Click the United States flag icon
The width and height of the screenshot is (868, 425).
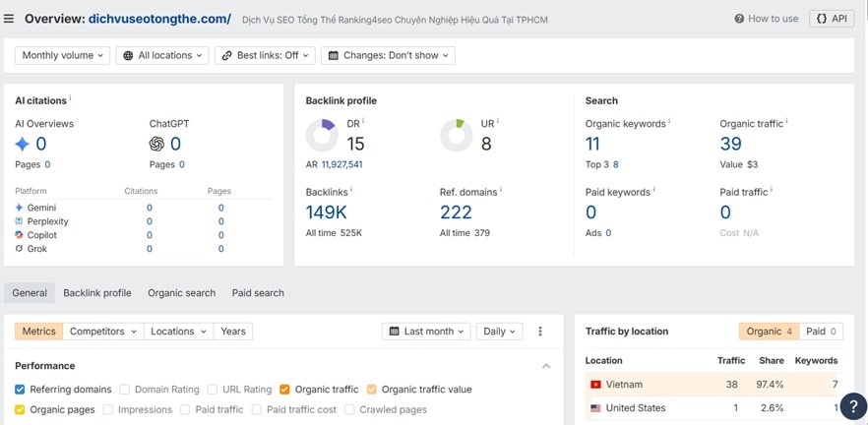click(595, 408)
